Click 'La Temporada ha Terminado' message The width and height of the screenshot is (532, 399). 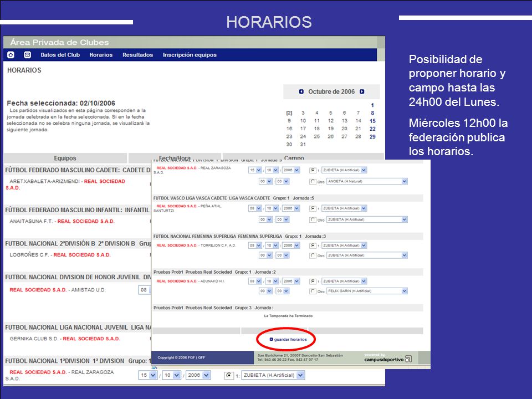(288, 316)
